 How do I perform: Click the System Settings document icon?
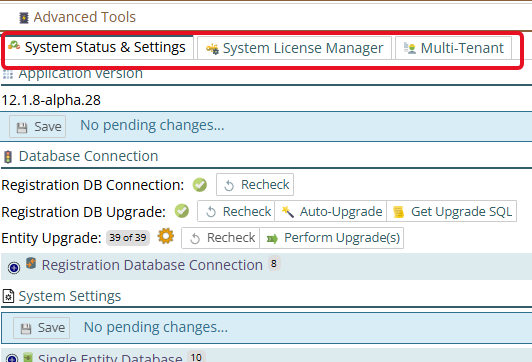point(8,296)
